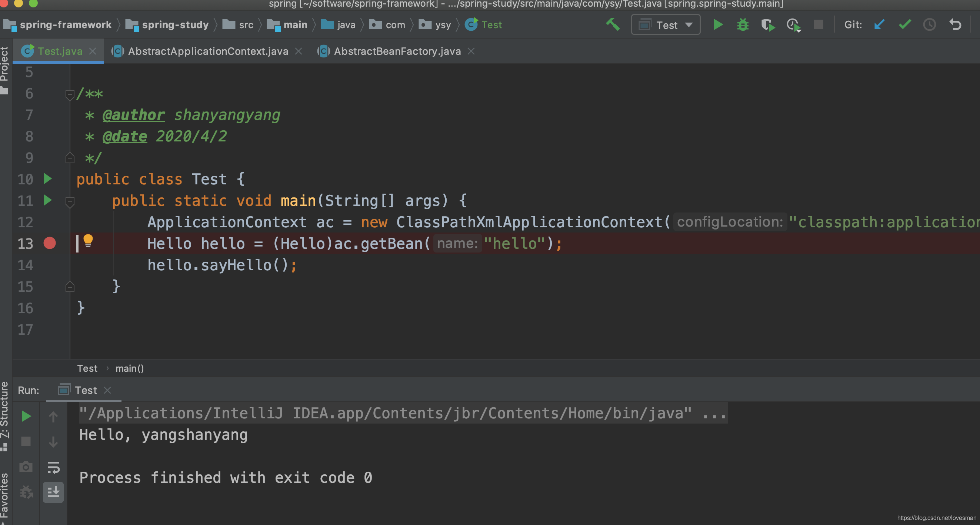Click main() in the editor breadcrumb footer

130,368
